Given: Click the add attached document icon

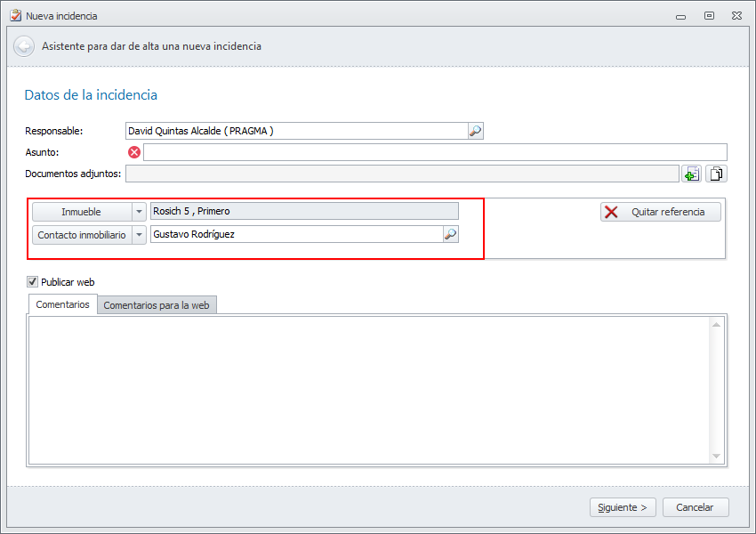Looking at the screenshot, I should pos(691,174).
